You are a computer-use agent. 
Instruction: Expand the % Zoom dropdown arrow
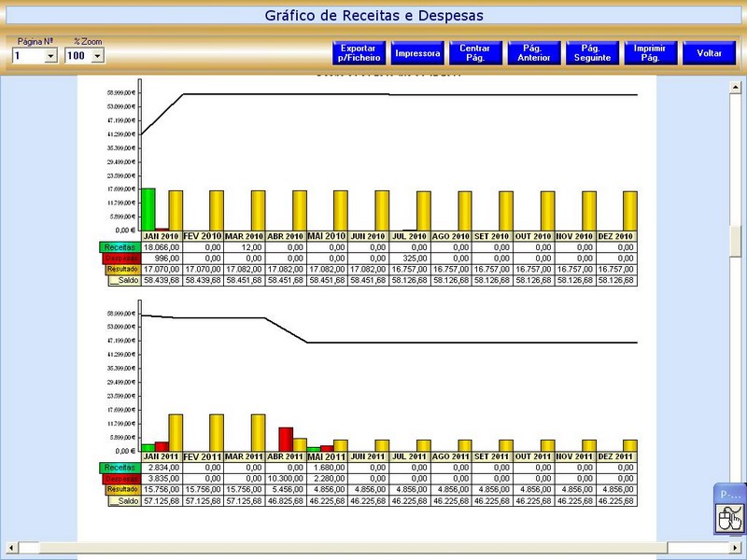coord(97,56)
